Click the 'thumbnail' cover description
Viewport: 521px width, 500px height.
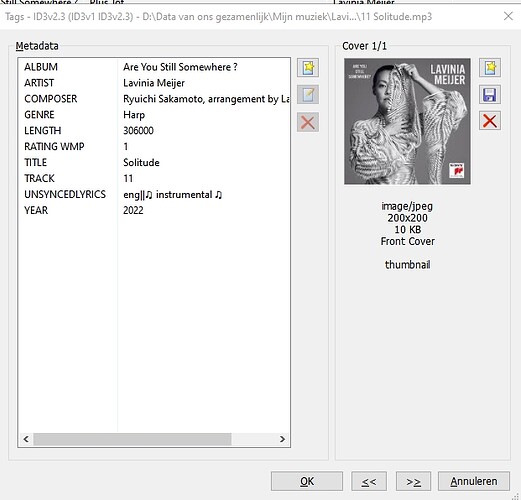click(407, 265)
